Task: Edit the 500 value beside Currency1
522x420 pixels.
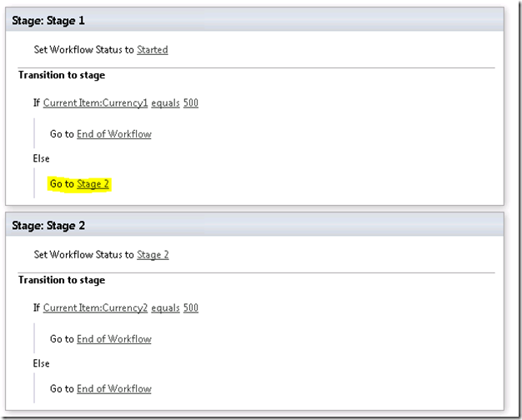Action: click(x=190, y=103)
